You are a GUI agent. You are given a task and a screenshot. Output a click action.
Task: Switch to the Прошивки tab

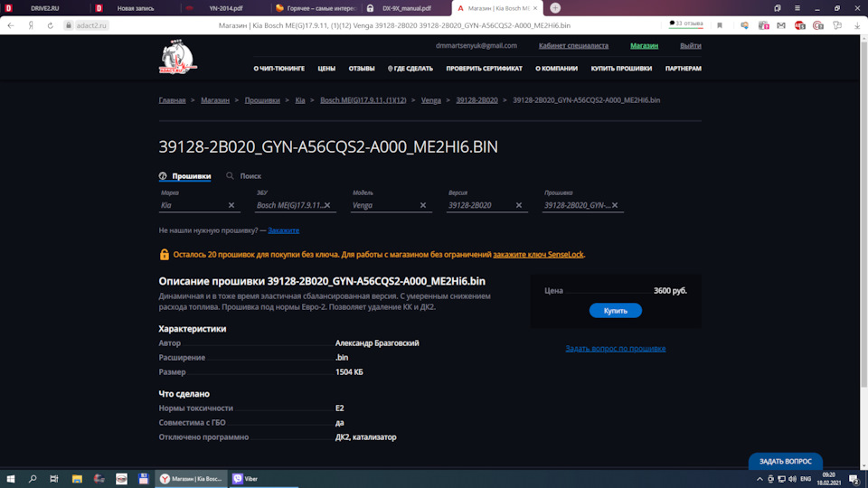184,176
